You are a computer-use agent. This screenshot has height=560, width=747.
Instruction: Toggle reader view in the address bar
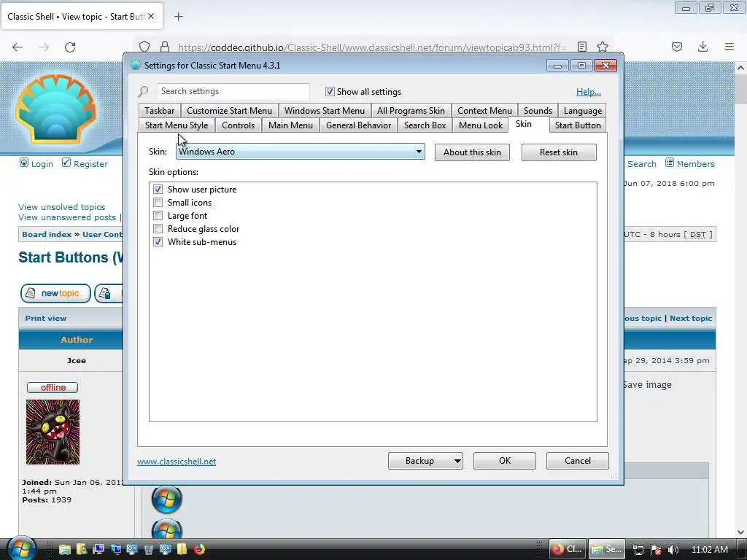[581, 47]
